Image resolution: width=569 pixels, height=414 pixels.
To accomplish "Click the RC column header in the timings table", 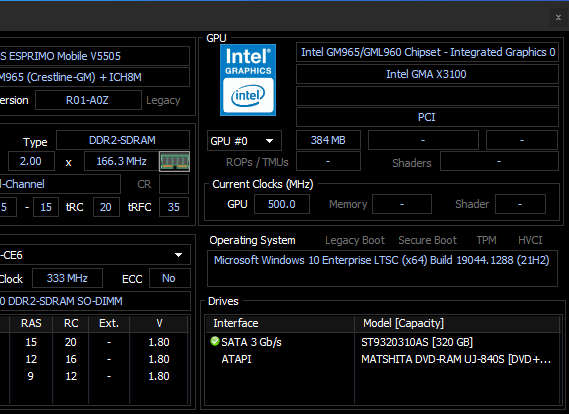I will coord(71,323).
